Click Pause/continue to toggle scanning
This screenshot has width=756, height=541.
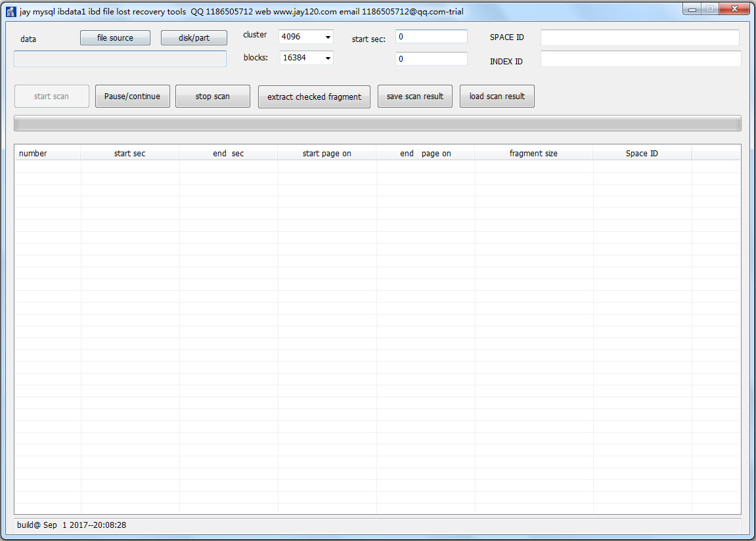pos(132,96)
